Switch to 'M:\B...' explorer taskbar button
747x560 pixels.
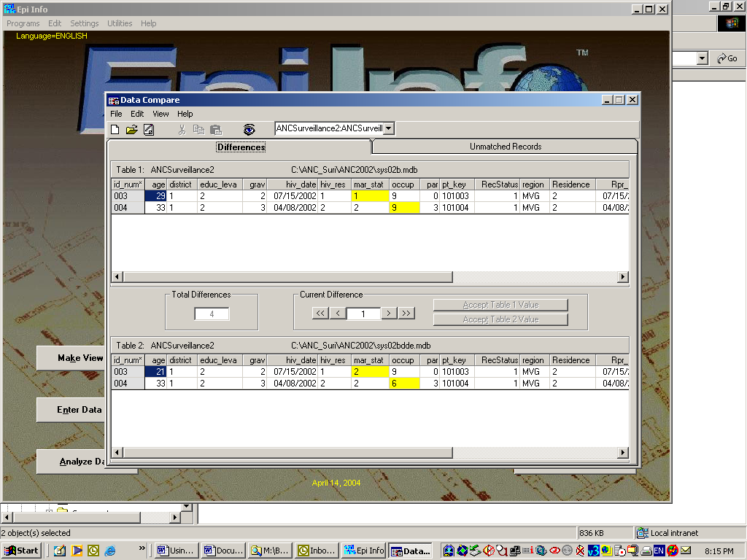coord(270,551)
